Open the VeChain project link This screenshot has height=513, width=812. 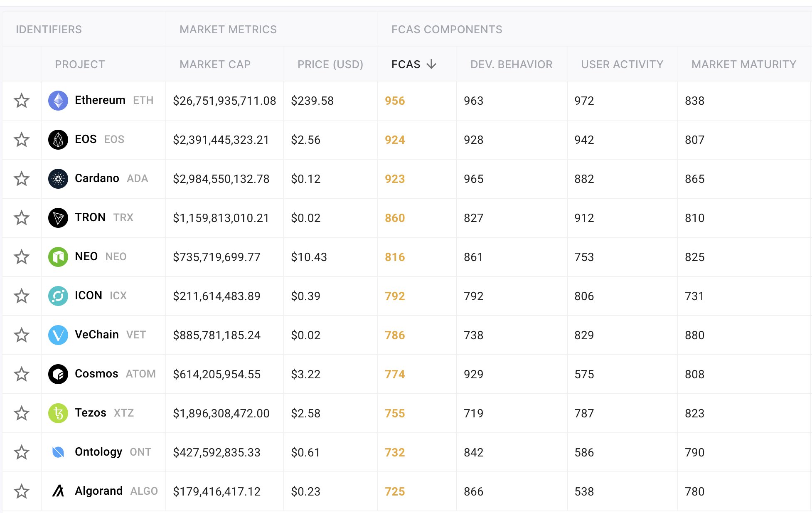tap(97, 335)
